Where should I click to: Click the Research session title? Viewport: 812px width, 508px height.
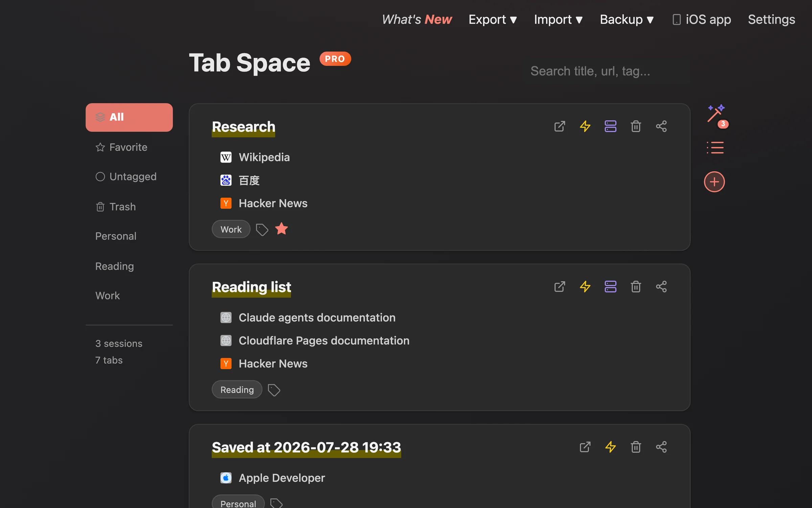tap(244, 127)
